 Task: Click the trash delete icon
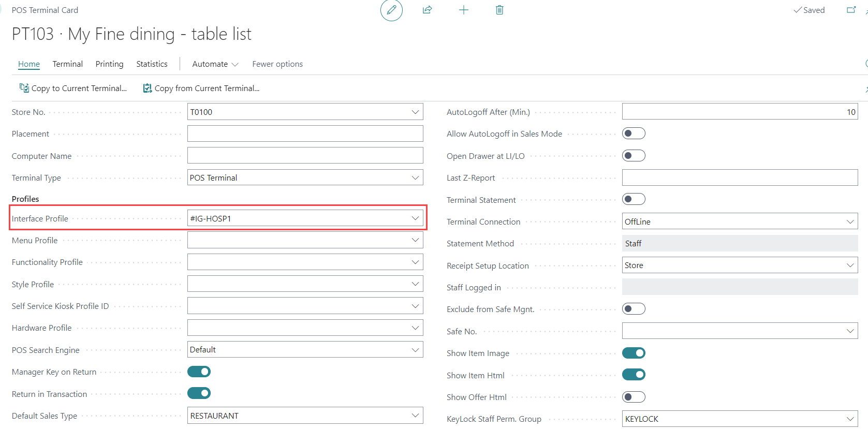[x=499, y=10]
